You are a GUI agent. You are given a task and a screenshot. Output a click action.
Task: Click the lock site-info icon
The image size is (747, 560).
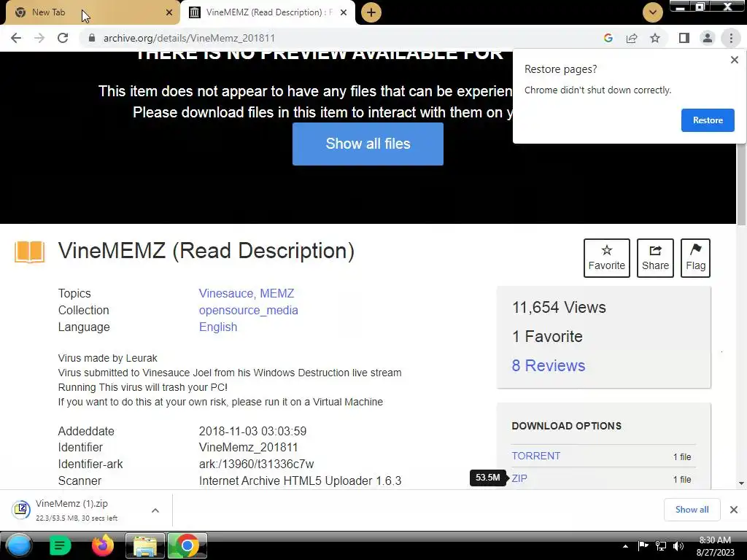(92, 38)
